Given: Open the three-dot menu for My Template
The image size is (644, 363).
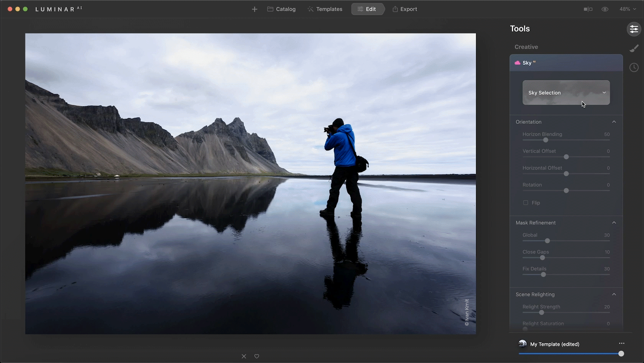Looking at the screenshot, I should point(621,343).
